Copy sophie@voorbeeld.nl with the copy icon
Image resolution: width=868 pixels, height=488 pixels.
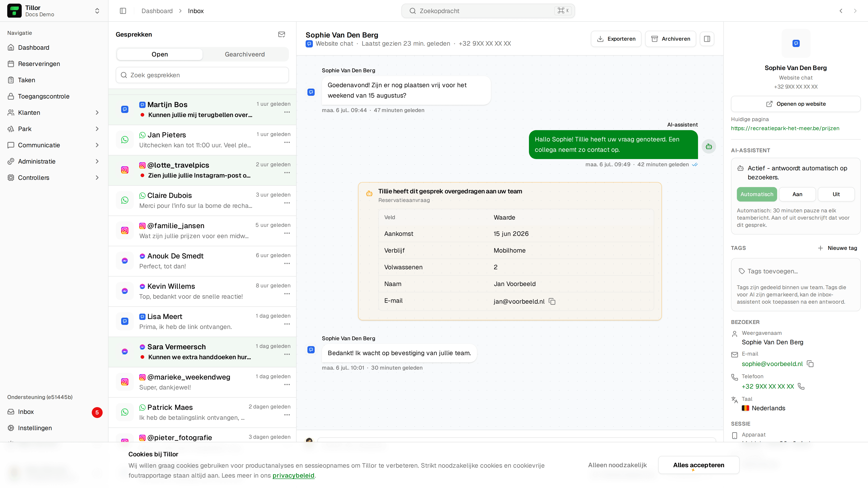(810, 364)
